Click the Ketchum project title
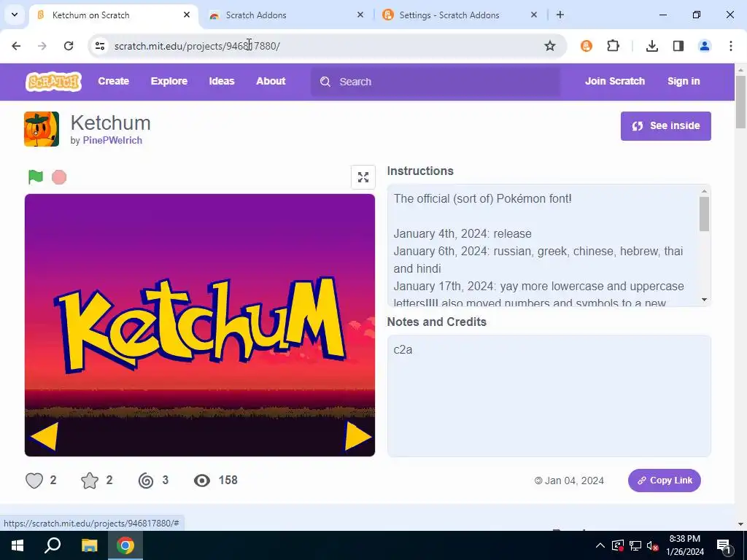The width and height of the screenshot is (747, 560). click(x=111, y=122)
